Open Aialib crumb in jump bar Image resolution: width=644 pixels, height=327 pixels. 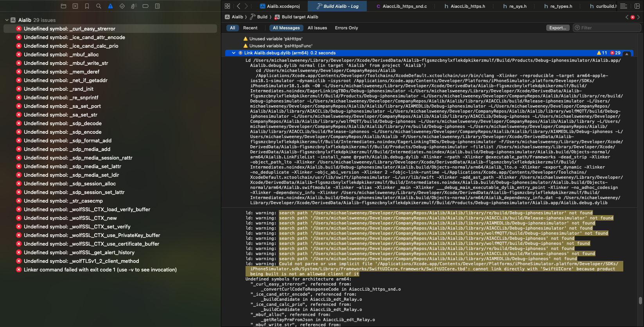click(234, 17)
